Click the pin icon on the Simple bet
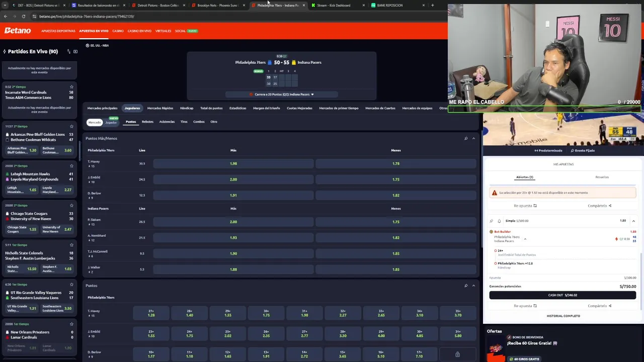Viewport: 644px width, 362px height. click(492, 221)
